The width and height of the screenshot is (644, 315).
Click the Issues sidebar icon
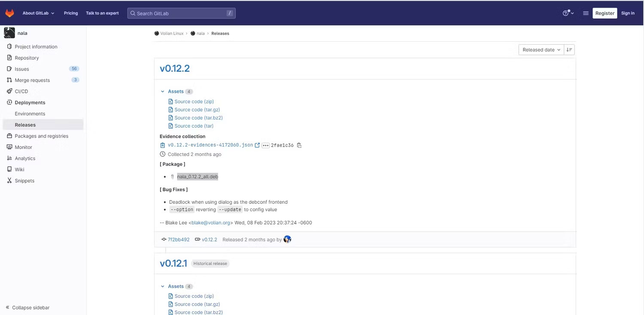9,69
